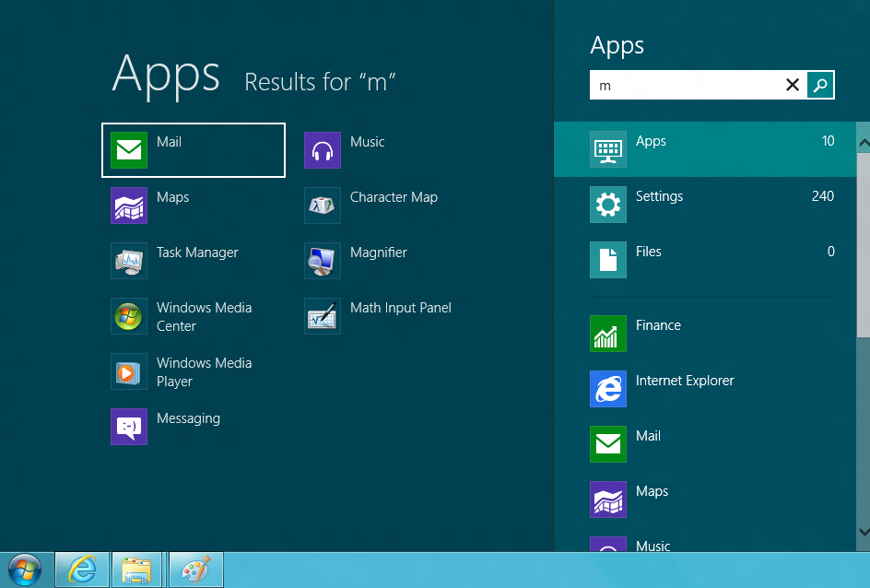Viewport: 870px width, 588px height.
Task: Click the "Windows Media Player" label
Action: tap(205, 372)
